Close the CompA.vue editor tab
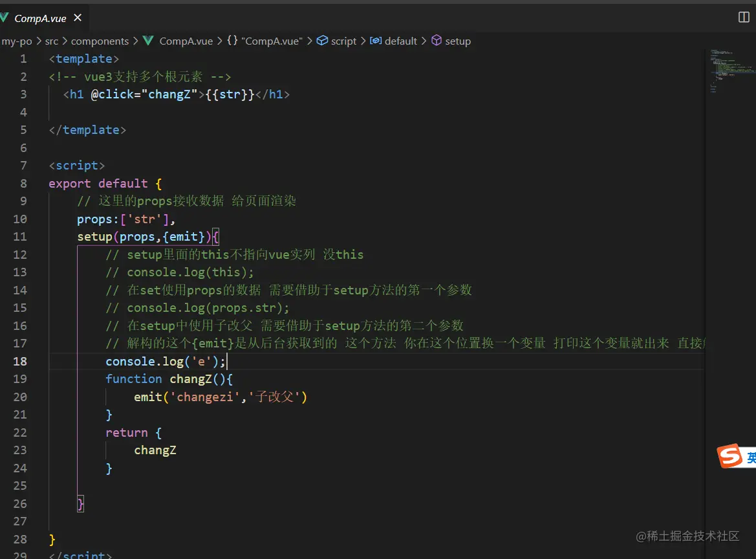 (78, 18)
